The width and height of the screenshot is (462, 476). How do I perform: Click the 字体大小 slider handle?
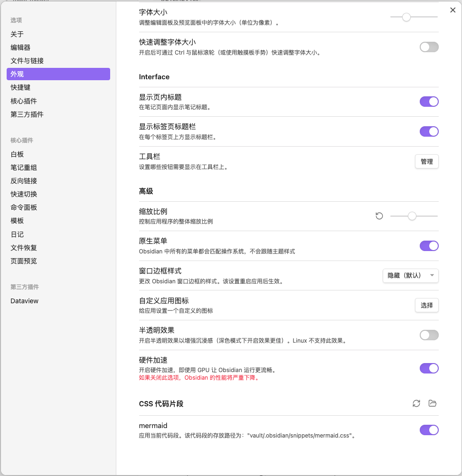[x=406, y=17]
